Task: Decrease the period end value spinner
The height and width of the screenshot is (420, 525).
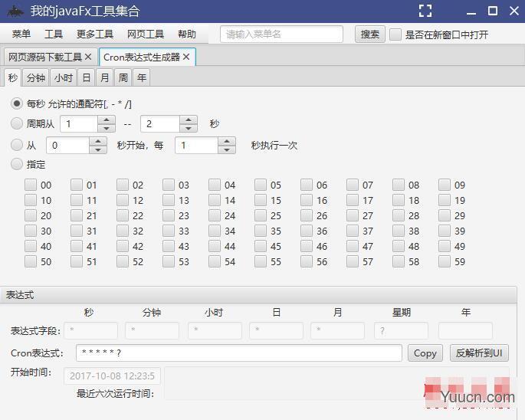Action: point(189,128)
